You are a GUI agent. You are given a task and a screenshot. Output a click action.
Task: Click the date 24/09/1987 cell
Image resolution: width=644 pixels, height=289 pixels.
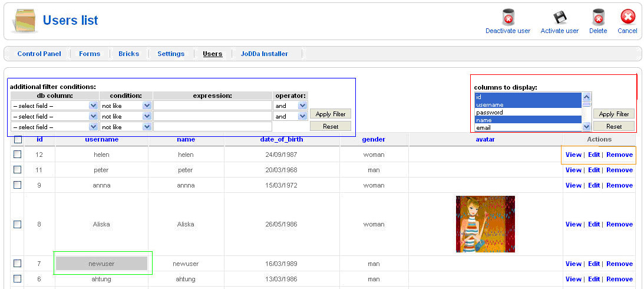[281, 155]
